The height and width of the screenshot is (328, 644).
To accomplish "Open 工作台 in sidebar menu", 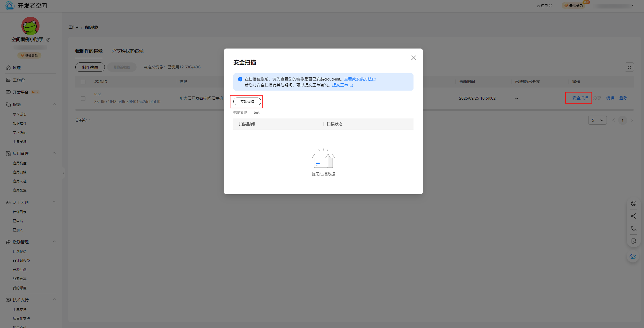I will click(19, 80).
